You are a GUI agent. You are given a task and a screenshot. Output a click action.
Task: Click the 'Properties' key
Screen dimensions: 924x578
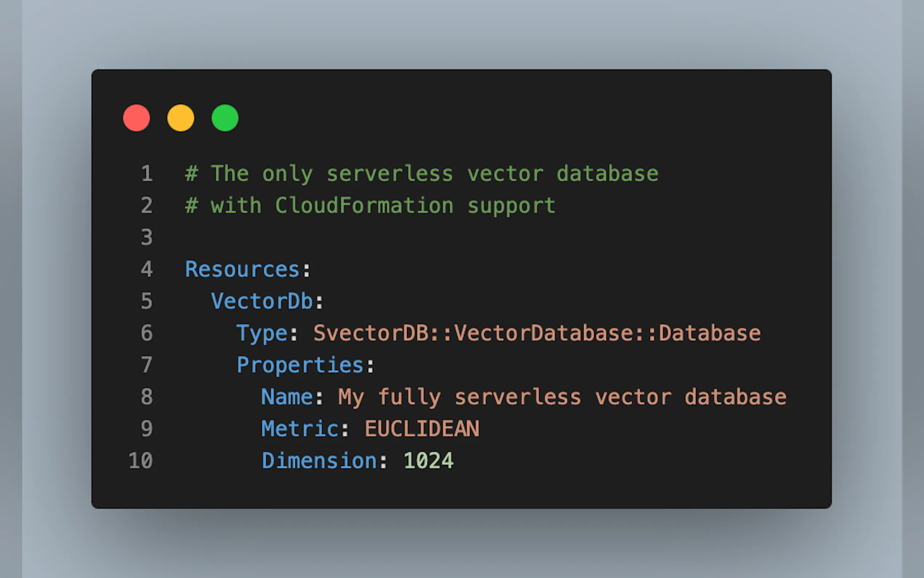[x=300, y=365]
